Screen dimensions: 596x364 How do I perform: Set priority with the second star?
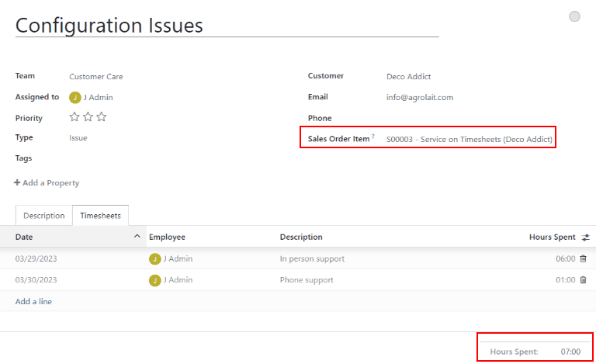coord(88,117)
